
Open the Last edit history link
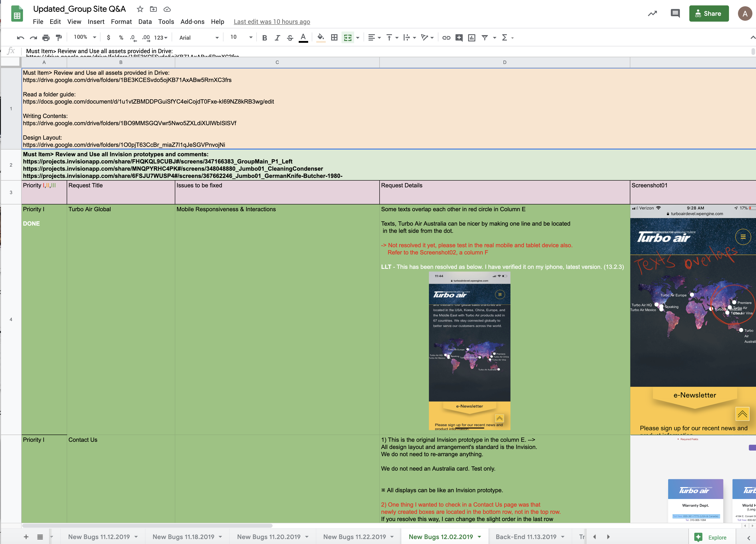tap(272, 22)
